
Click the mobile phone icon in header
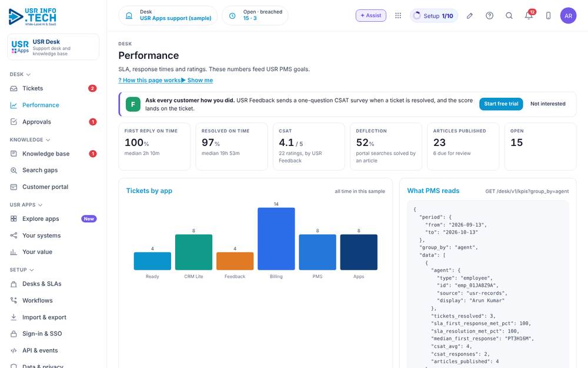pyautogui.click(x=548, y=16)
